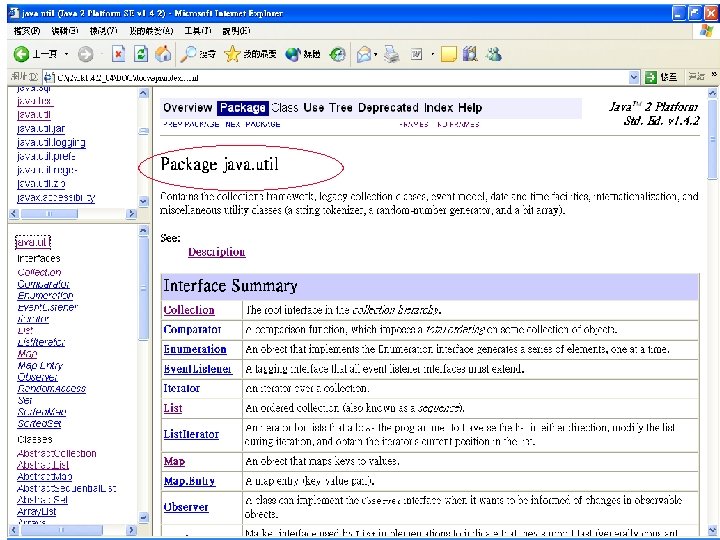
Task: Open the Mail button dropdown arrow
Action: click(376, 55)
